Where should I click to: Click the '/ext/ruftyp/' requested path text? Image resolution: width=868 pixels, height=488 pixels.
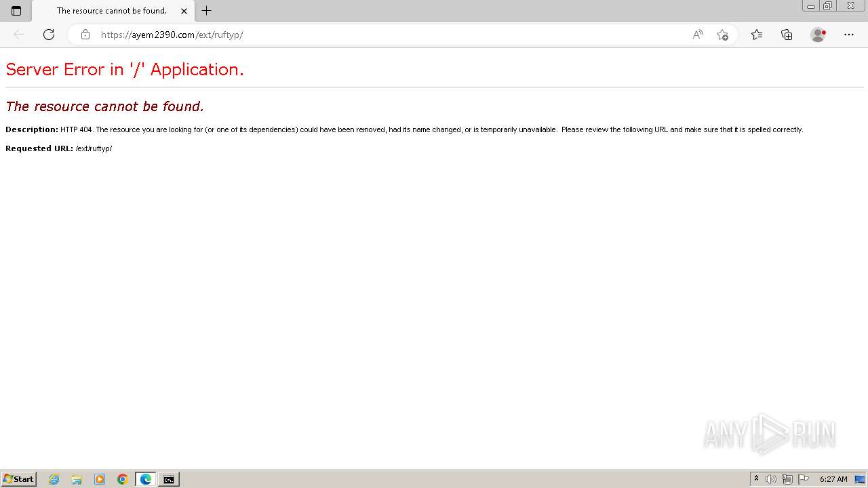coord(94,148)
